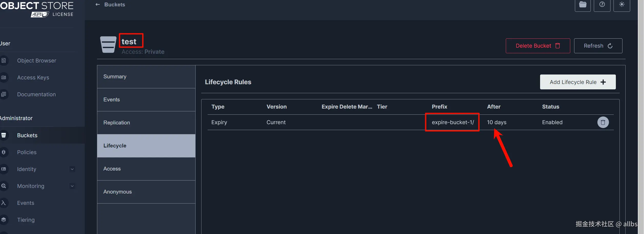Click the Events lambda sidebar icon
Image resolution: width=644 pixels, height=234 pixels.
point(4,203)
